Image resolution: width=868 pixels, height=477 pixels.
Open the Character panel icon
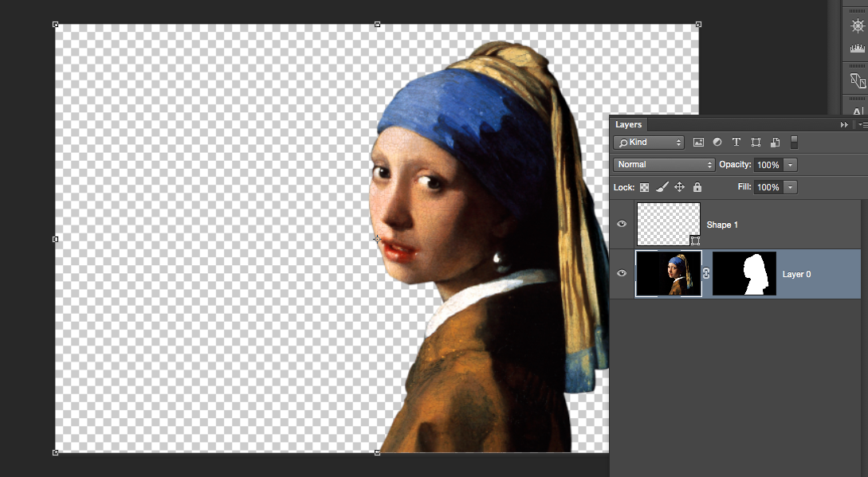(x=858, y=111)
